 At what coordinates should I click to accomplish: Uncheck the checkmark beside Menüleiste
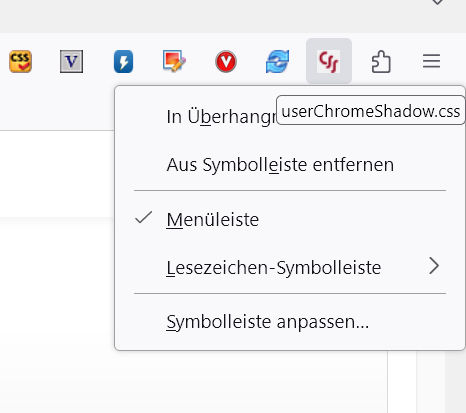coord(144,218)
